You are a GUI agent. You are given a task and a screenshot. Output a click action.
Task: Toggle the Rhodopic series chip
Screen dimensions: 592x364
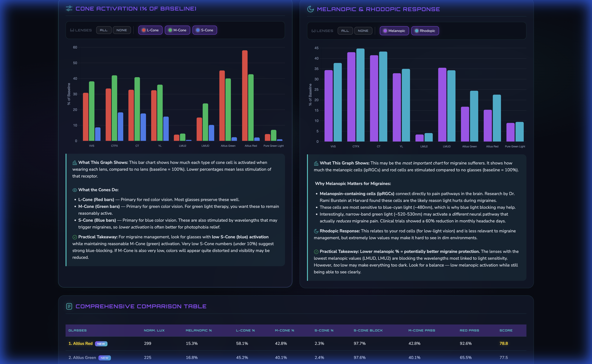click(425, 31)
